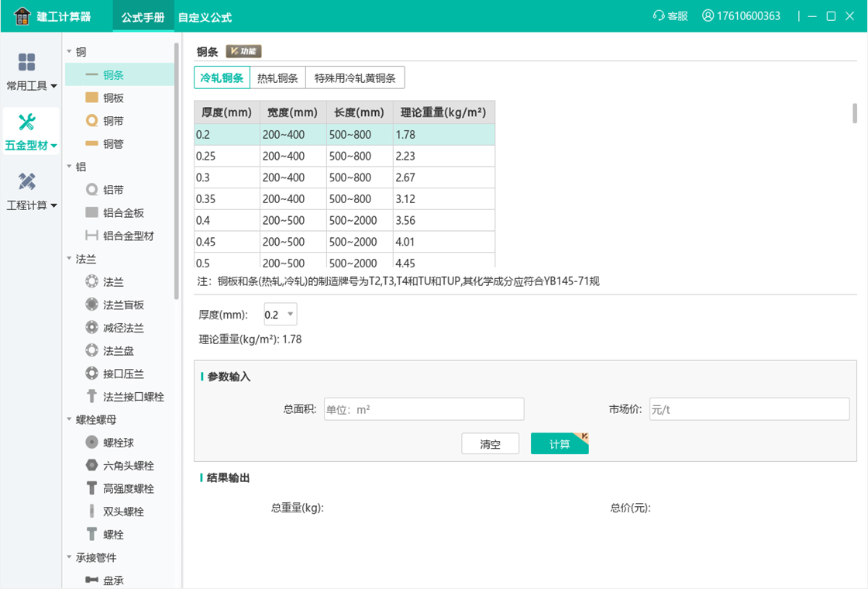Open 减径法兰 in the tree
The image size is (868, 589).
coord(123,328)
